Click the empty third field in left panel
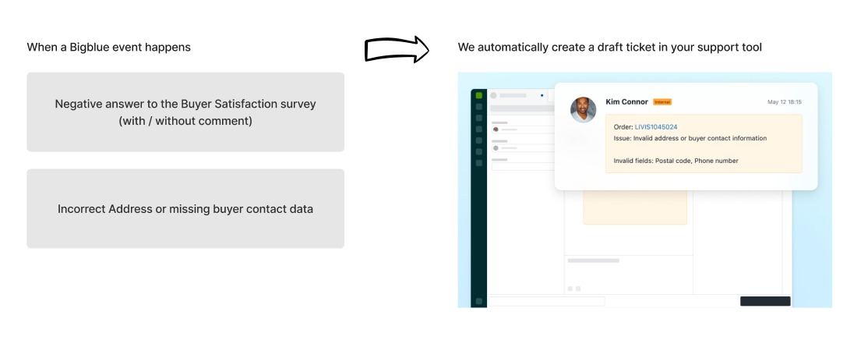868x344 pixels. tap(523, 166)
